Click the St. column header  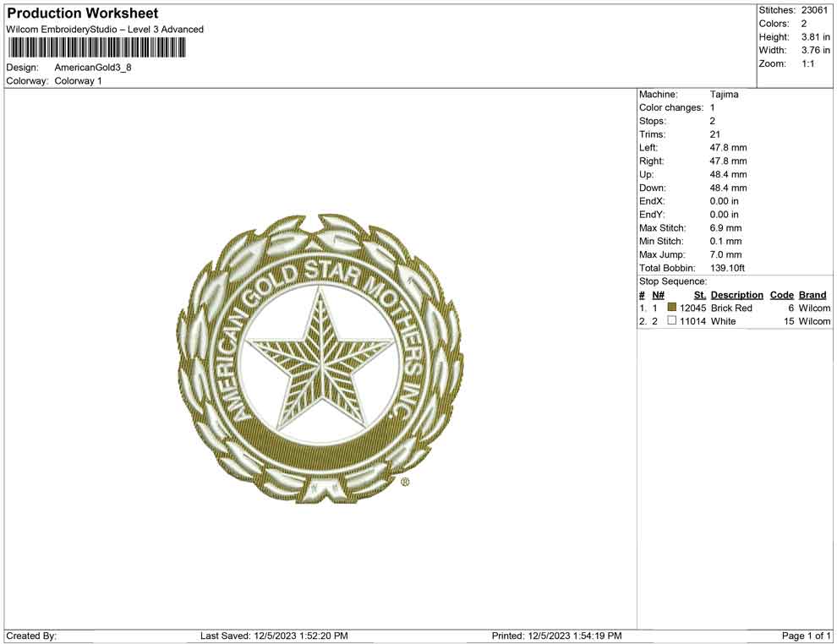tap(700, 295)
